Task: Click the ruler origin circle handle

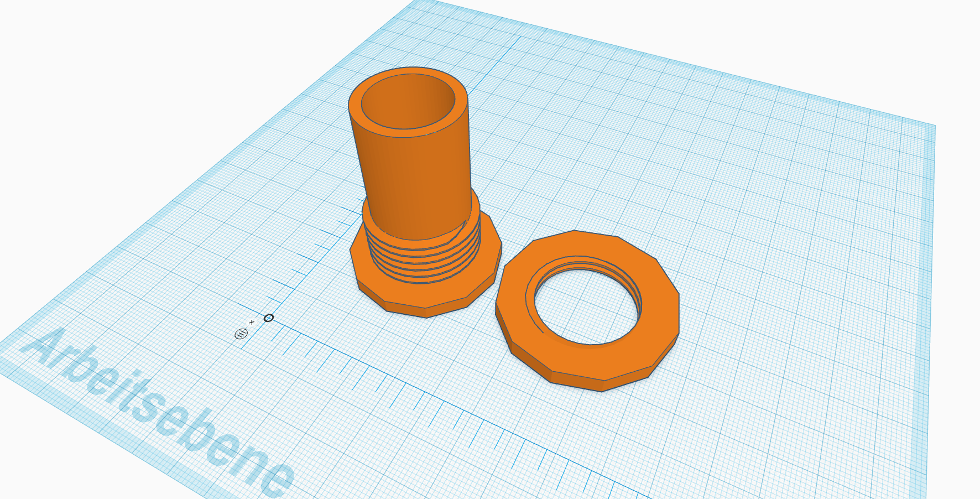Action: [269, 318]
